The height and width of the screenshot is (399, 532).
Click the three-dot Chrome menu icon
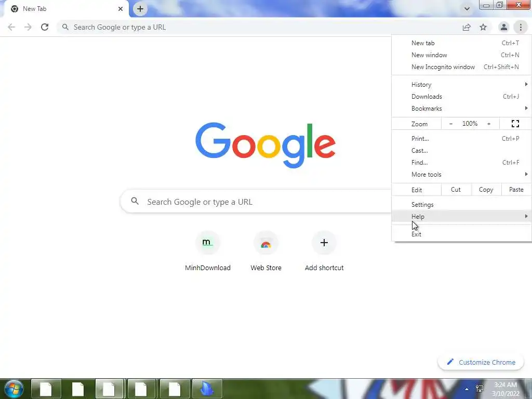tap(521, 27)
